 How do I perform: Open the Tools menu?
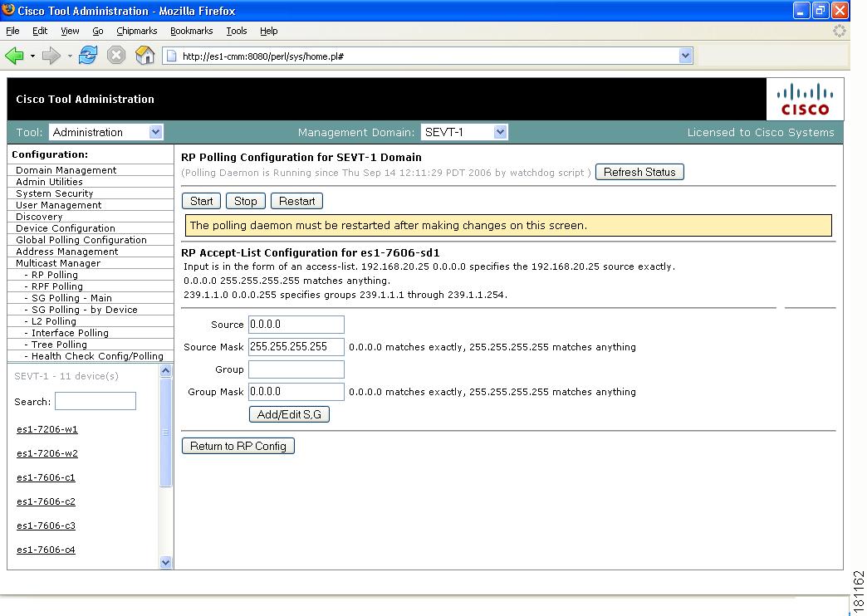(x=236, y=31)
